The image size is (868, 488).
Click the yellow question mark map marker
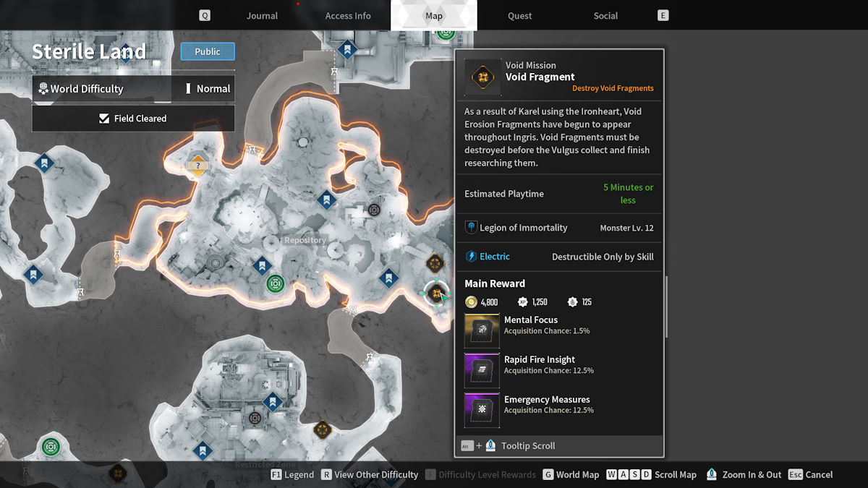(197, 165)
